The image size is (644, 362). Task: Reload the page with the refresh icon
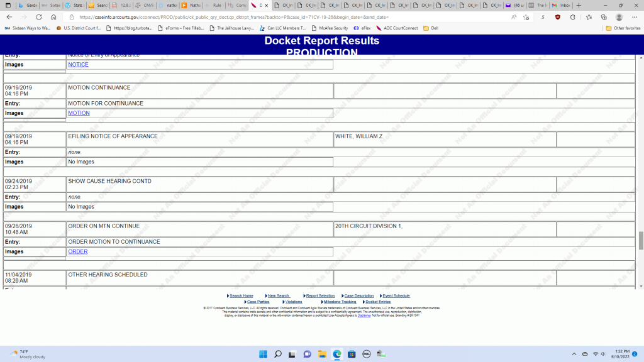39,17
